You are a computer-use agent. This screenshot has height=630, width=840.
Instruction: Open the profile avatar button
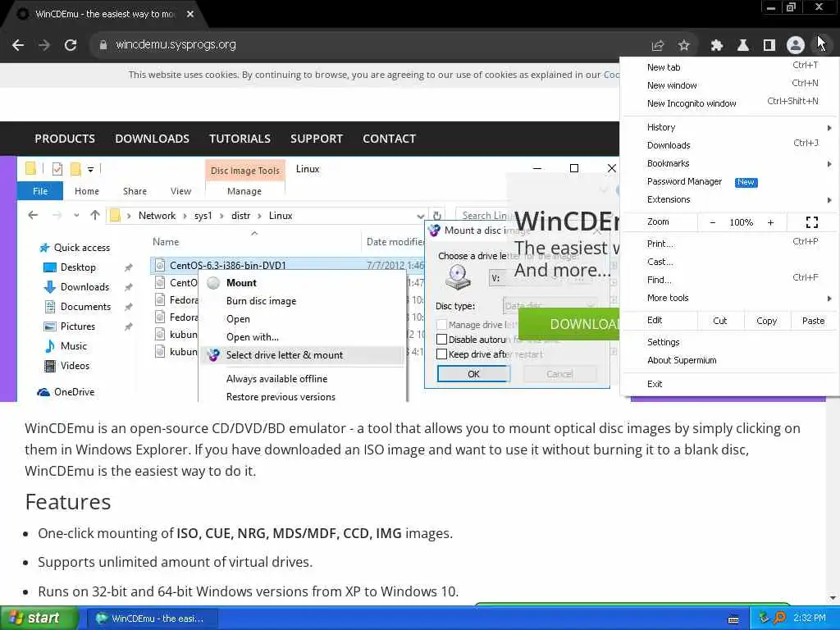pyautogui.click(x=796, y=46)
